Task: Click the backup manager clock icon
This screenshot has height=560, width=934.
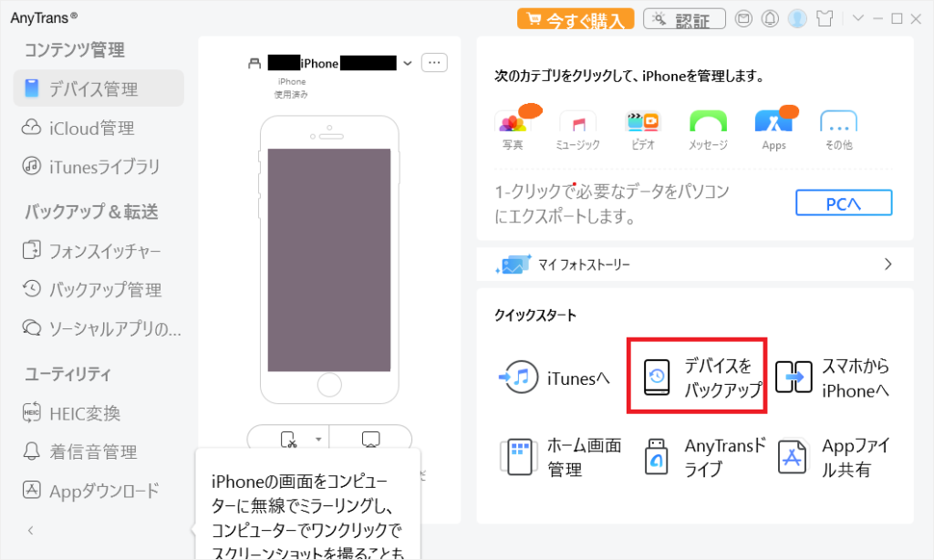Action: [x=32, y=288]
